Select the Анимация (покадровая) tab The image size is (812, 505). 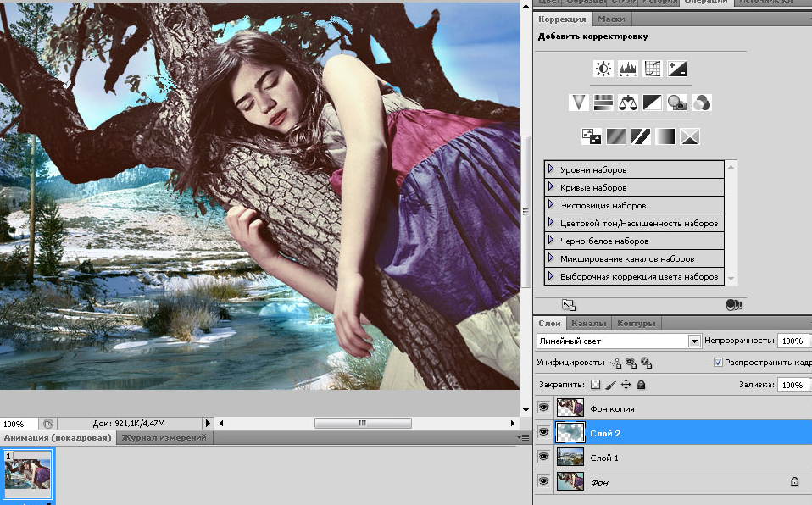coord(58,438)
